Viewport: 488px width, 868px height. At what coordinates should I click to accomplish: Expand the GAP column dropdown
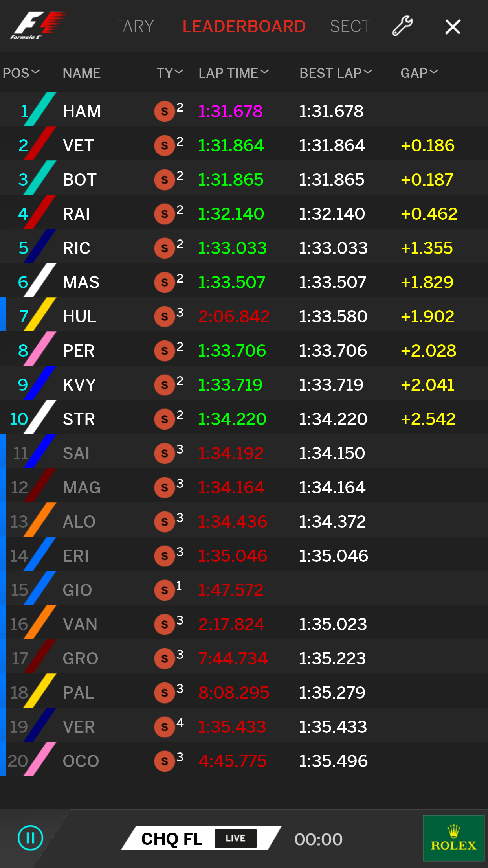(x=419, y=73)
